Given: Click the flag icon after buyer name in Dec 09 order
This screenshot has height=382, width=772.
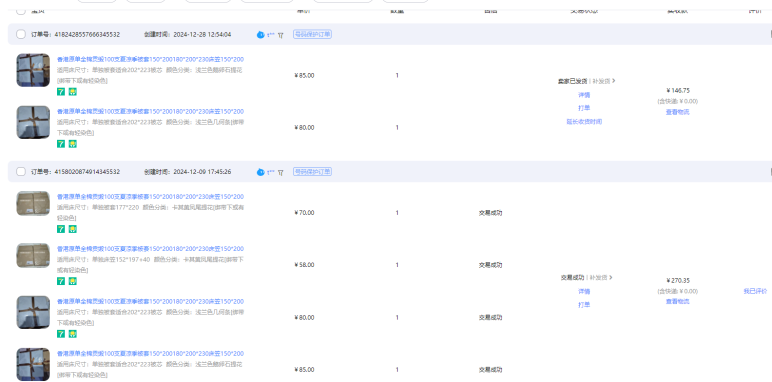Looking at the screenshot, I should (x=281, y=172).
